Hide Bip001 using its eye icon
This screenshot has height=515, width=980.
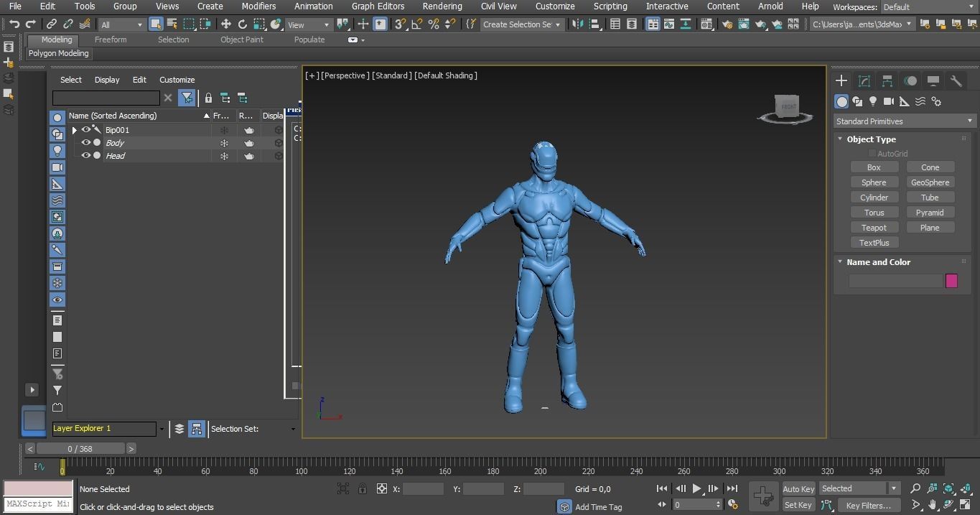[x=85, y=130]
